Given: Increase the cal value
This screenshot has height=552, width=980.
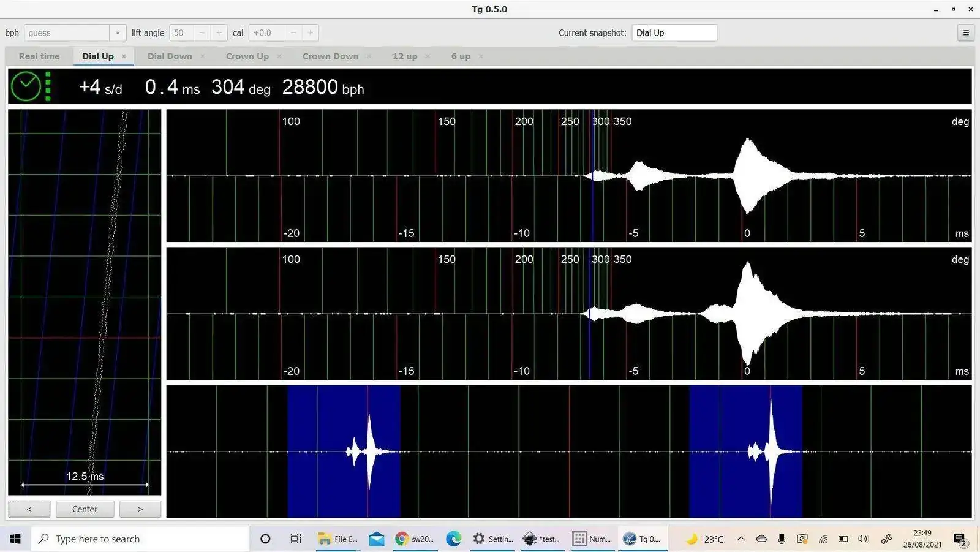Looking at the screenshot, I should point(310,33).
